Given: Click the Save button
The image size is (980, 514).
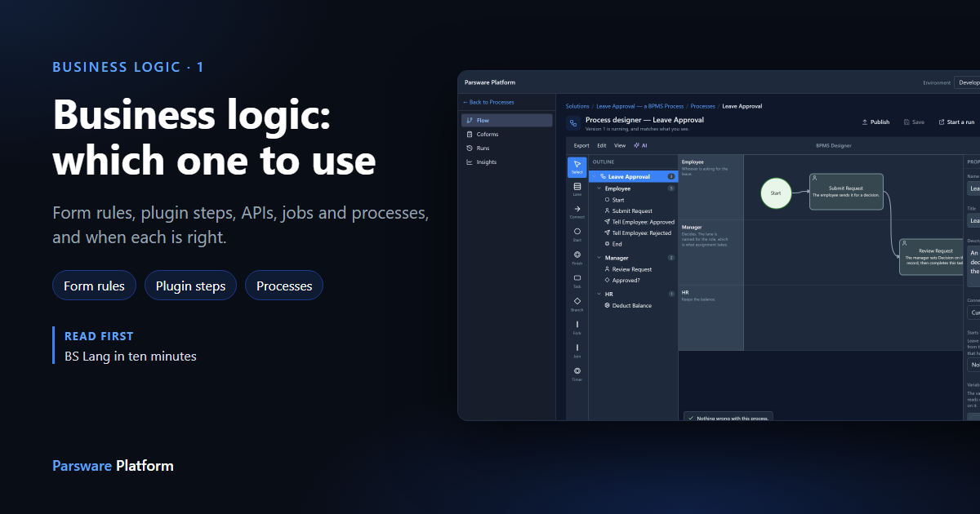Looking at the screenshot, I should [915, 122].
